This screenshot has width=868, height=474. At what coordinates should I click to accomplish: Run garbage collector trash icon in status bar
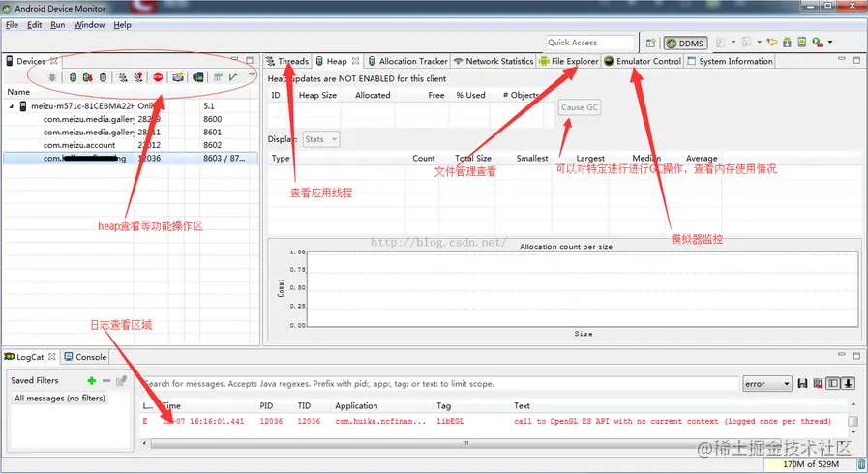[862, 464]
